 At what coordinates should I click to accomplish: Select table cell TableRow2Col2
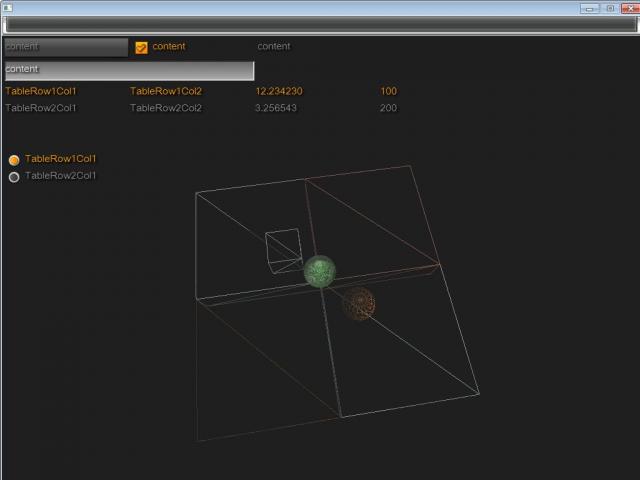pos(166,108)
